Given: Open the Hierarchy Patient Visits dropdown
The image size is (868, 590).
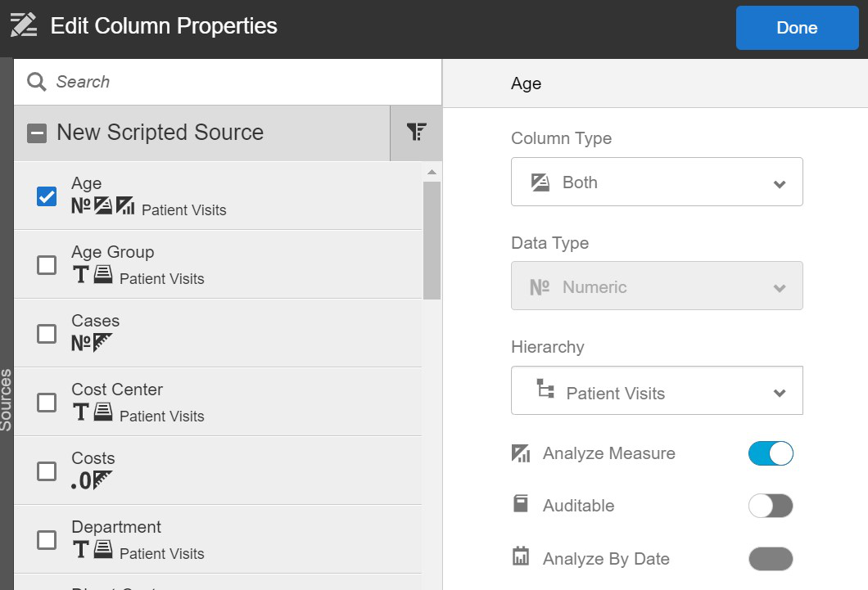Looking at the screenshot, I should coord(657,391).
